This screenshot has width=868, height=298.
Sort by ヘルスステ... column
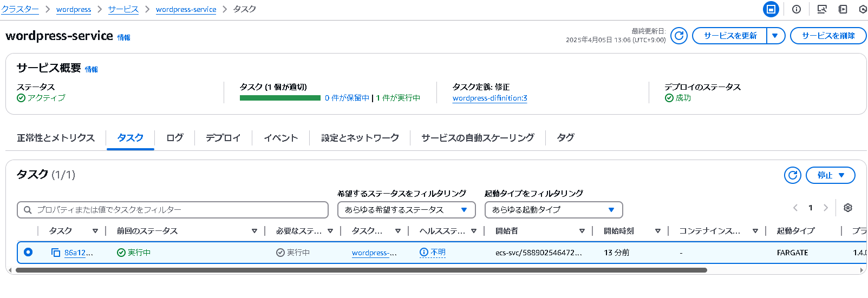tap(474, 231)
